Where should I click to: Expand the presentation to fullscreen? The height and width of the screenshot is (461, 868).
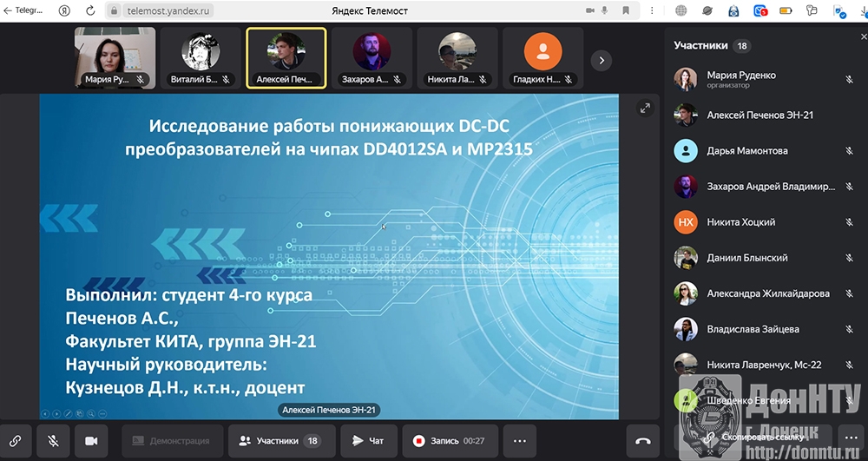point(644,109)
